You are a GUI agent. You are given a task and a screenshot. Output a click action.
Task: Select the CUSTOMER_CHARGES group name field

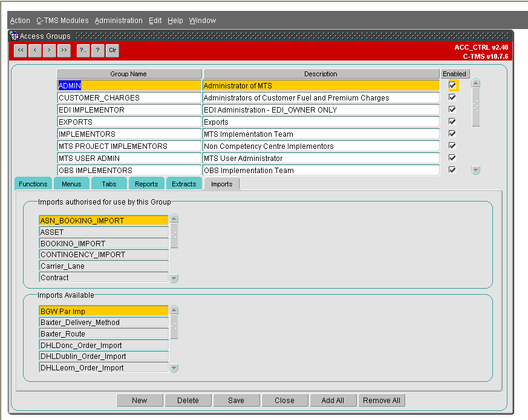click(x=129, y=98)
